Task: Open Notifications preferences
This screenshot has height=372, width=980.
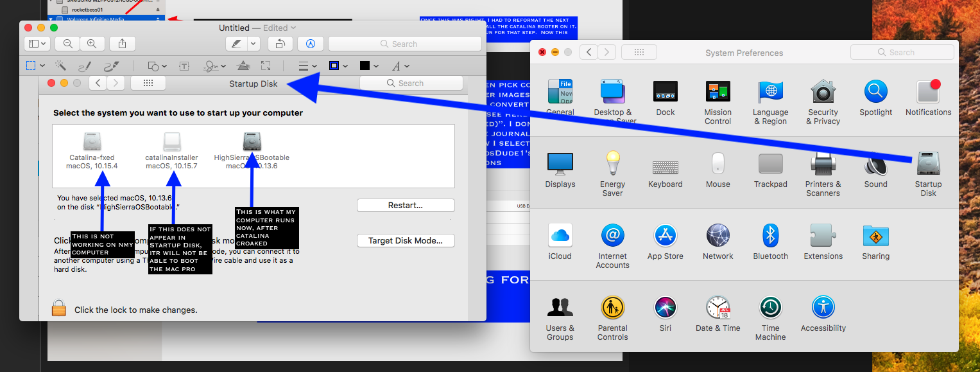Action: tap(929, 98)
